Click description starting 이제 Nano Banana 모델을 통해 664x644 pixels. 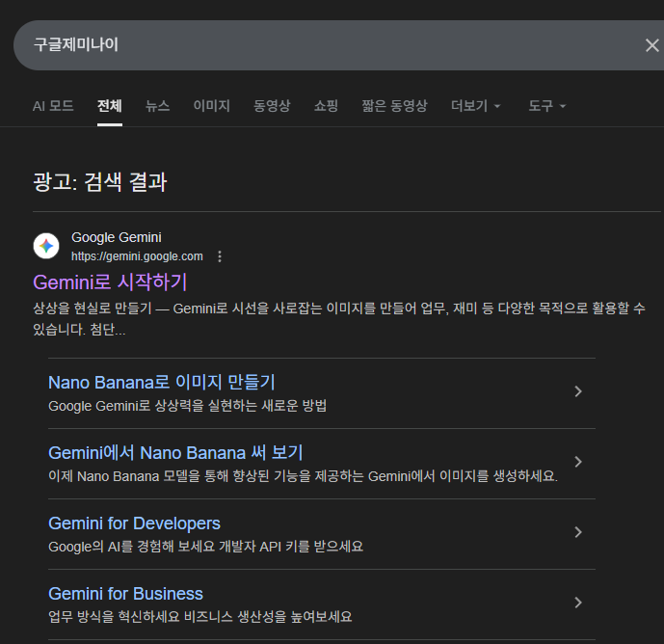click(303, 476)
